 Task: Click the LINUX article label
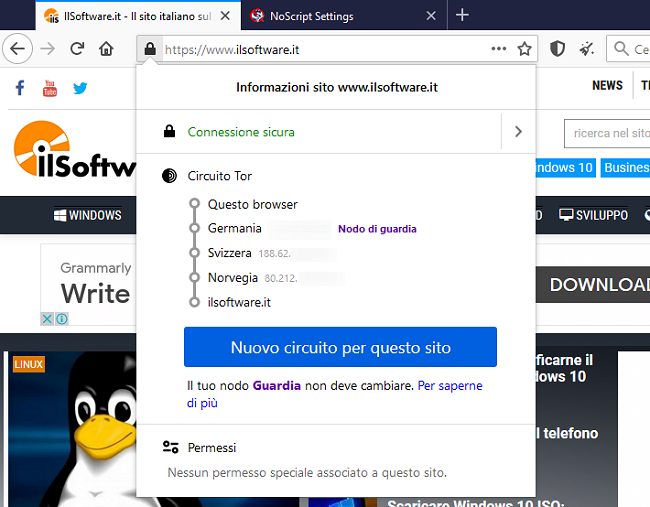(29, 364)
